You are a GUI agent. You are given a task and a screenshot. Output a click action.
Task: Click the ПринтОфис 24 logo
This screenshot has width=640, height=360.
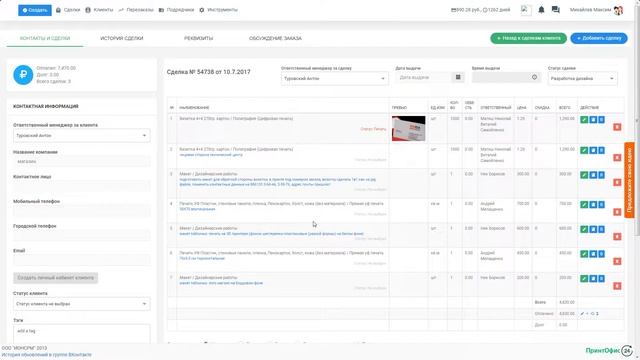[609, 351]
